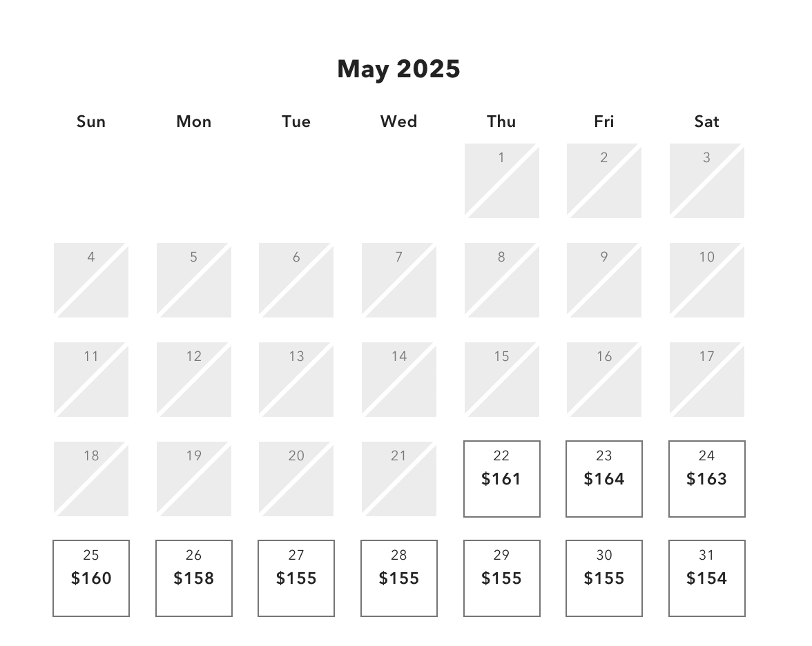Image resolution: width=812 pixels, height=646 pixels.
Task: Choose Tuesday May 27 at $155
Action: tap(296, 578)
